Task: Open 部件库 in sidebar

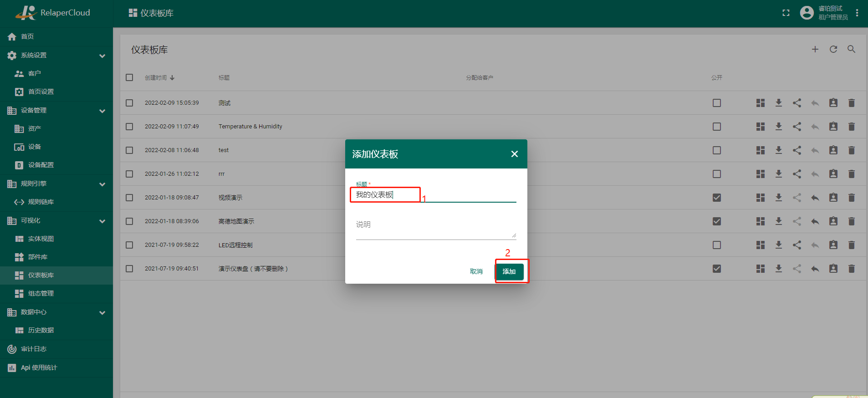Action: pyautogui.click(x=56, y=257)
